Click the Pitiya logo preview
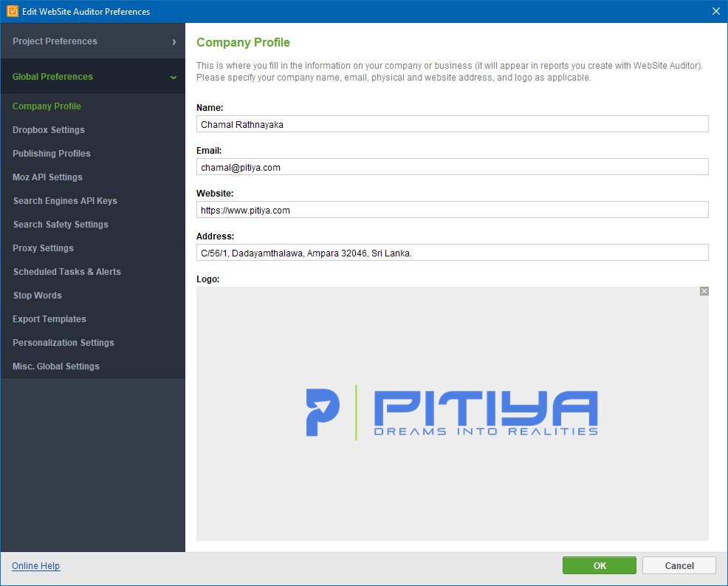The width and height of the screenshot is (728, 586). pyautogui.click(x=452, y=413)
